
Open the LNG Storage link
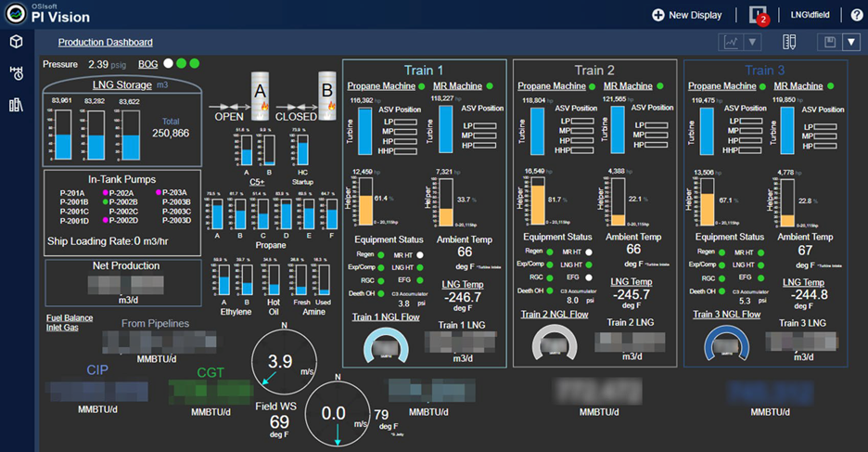point(121,84)
